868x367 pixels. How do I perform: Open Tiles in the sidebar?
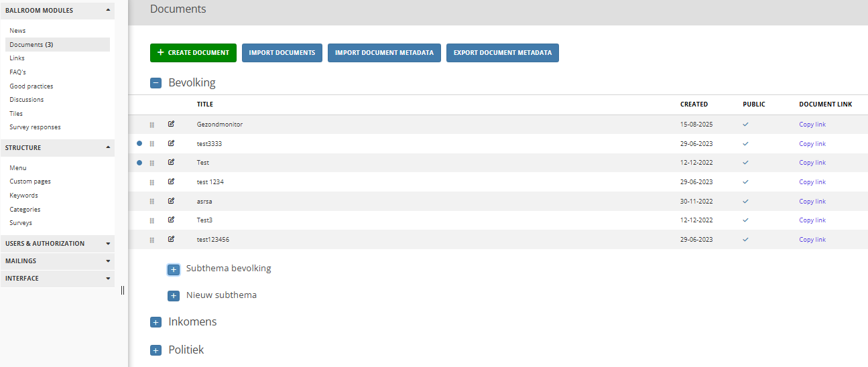coord(16,114)
